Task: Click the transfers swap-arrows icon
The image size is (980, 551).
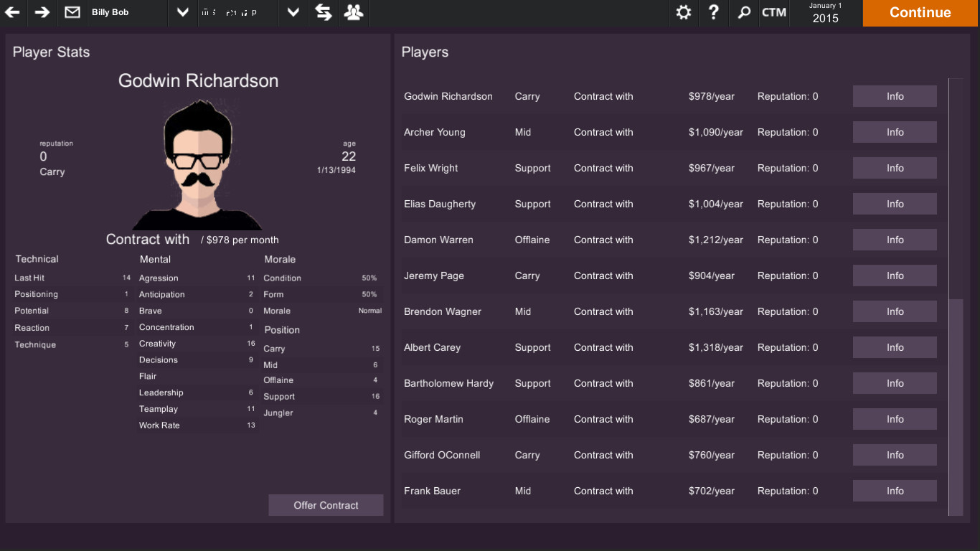Action: tap(323, 12)
